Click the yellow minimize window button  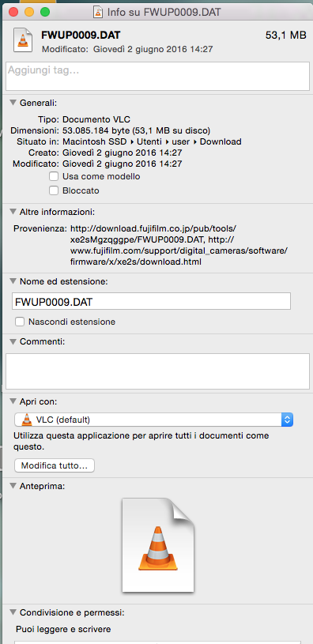[29, 12]
